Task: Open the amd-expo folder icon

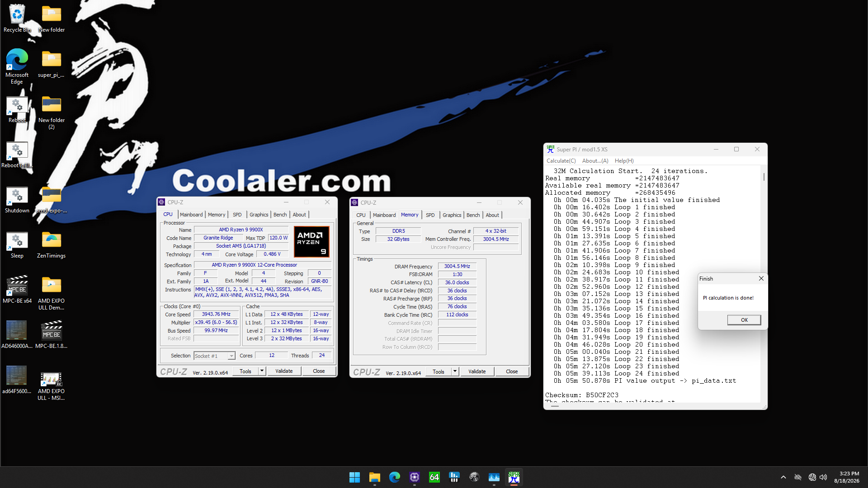Action: (x=52, y=199)
